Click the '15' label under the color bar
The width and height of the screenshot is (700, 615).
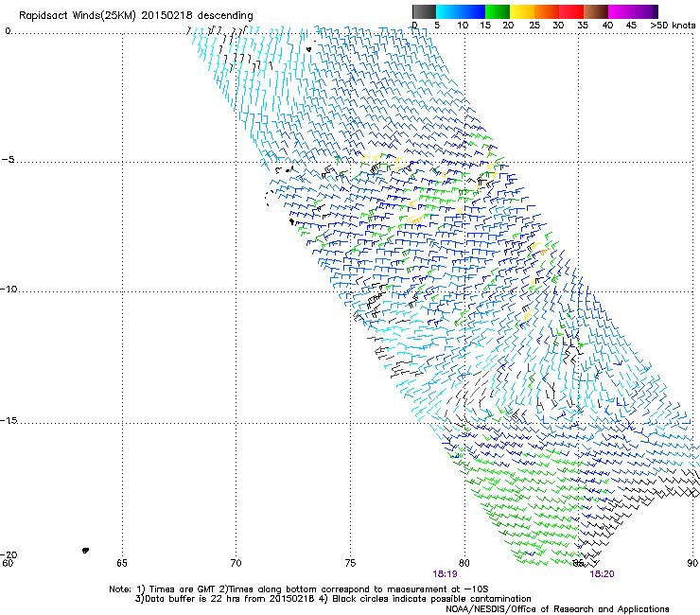tap(485, 26)
